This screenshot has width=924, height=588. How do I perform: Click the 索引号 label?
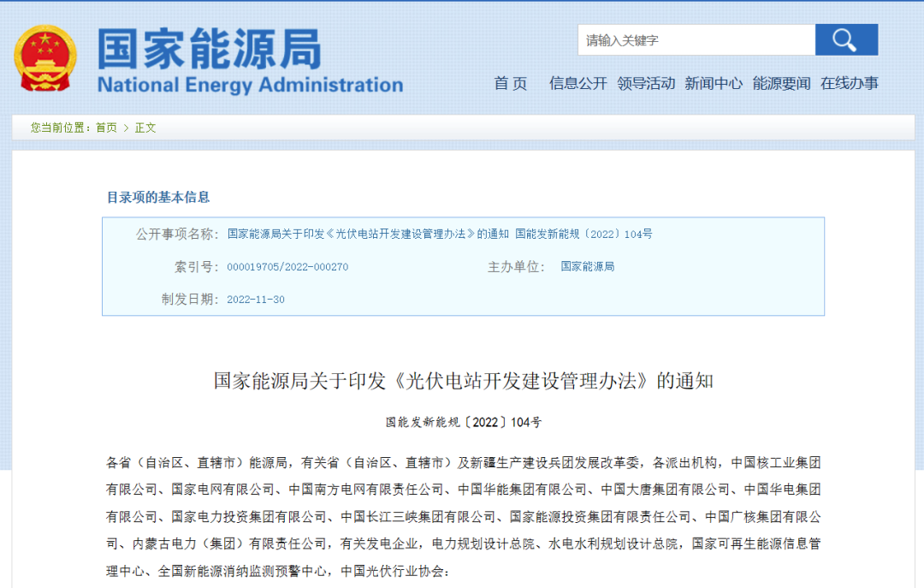(x=197, y=267)
